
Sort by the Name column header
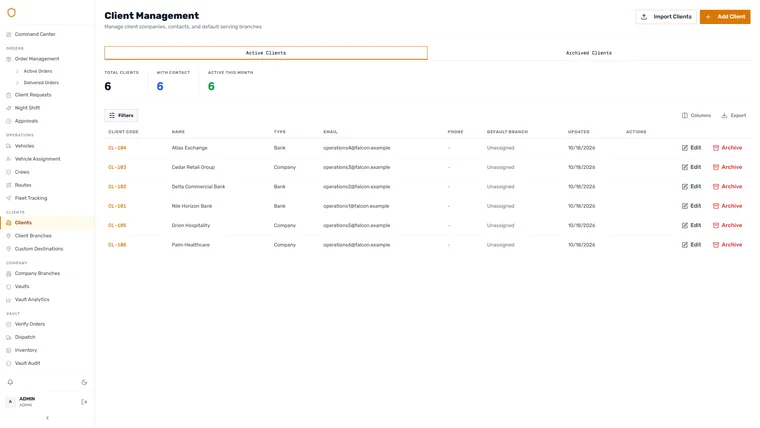pyautogui.click(x=178, y=132)
